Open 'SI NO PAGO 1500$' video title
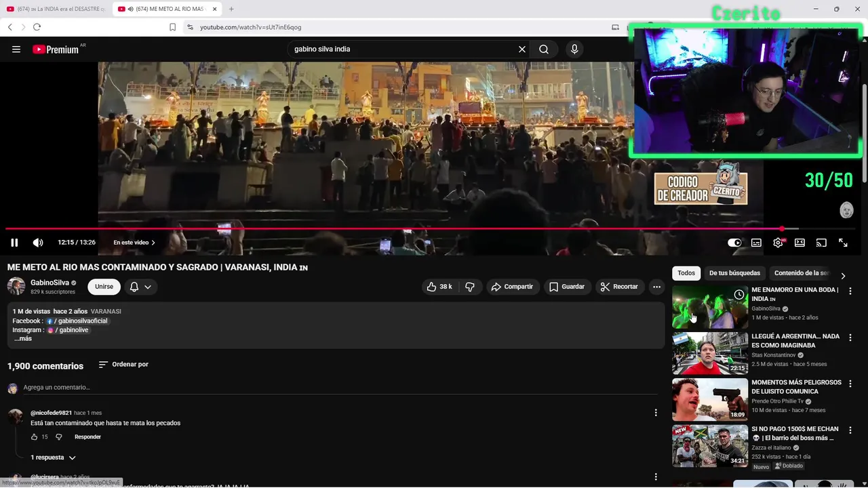This screenshot has height=488, width=868. coord(795,434)
